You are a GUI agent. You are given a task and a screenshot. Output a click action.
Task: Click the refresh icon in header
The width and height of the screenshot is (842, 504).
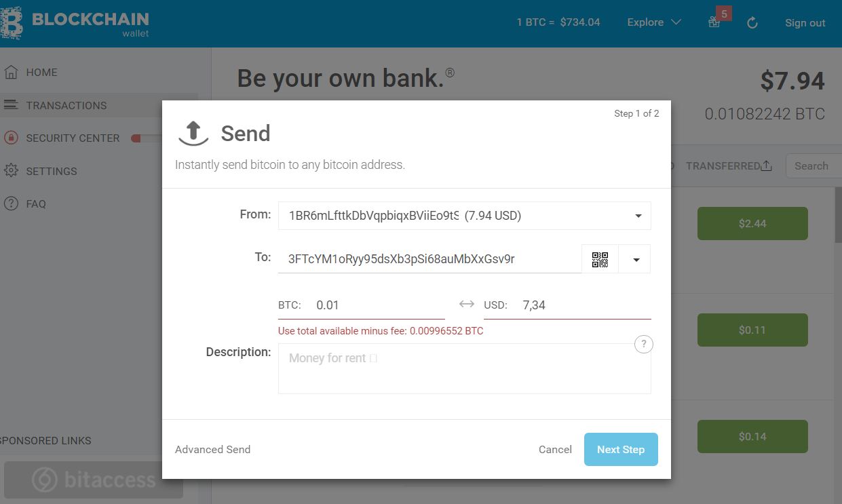click(x=752, y=23)
